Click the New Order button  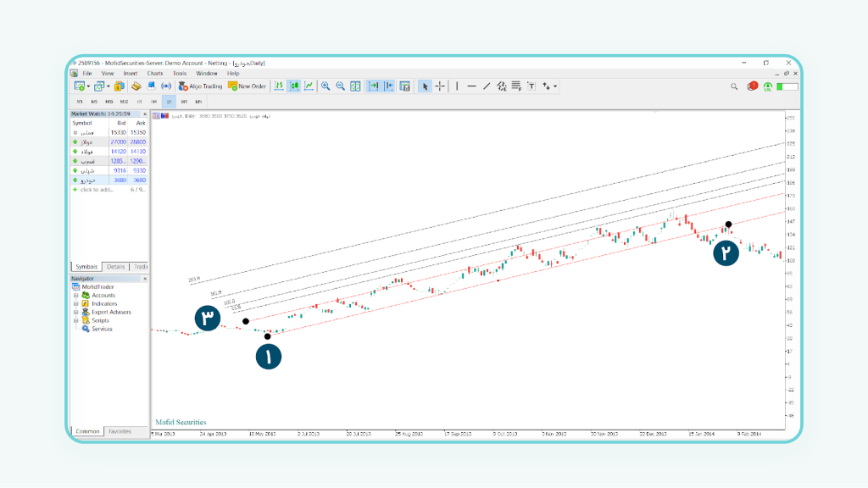(x=247, y=86)
